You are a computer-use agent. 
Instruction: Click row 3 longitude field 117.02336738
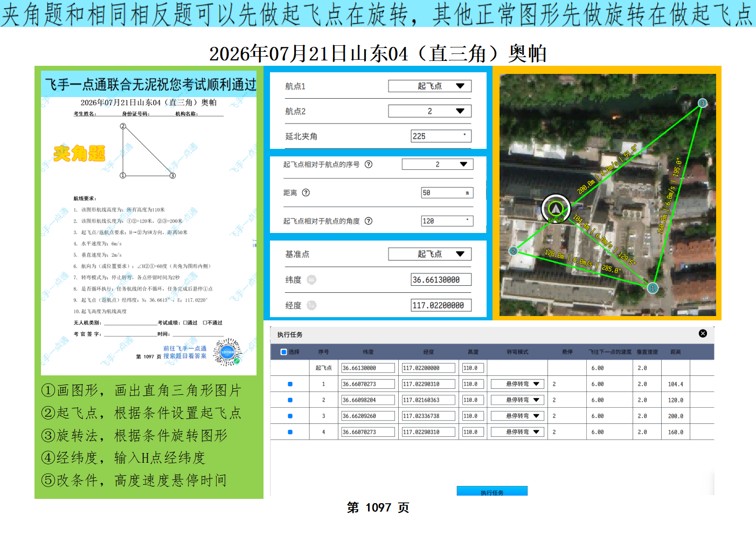tap(428, 416)
